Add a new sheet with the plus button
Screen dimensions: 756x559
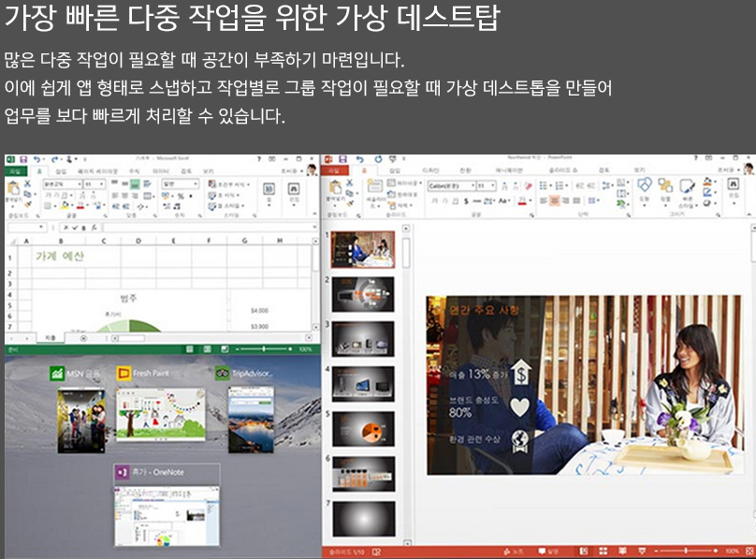tap(83, 337)
